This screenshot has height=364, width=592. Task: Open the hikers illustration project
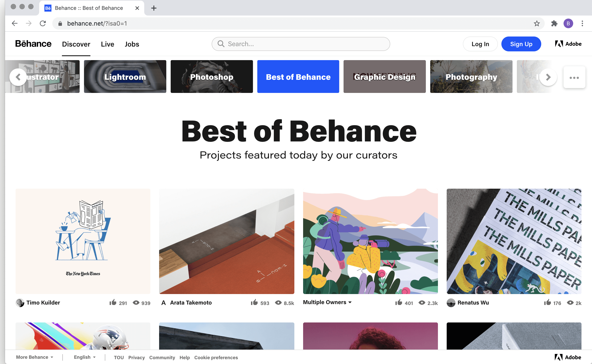370,241
